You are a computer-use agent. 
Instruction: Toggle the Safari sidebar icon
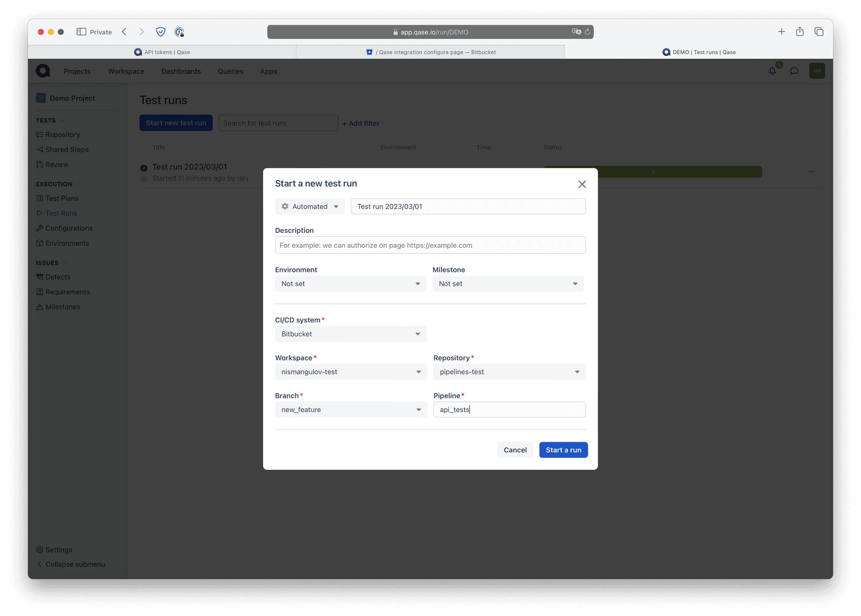pyautogui.click(x=81, y=32)
